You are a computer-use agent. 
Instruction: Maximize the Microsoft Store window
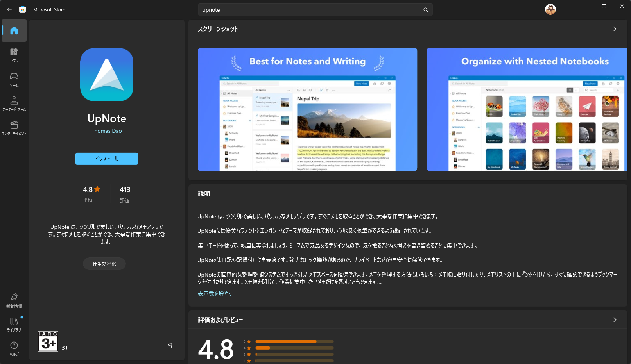pyautogui.click(x=604, y=6)
